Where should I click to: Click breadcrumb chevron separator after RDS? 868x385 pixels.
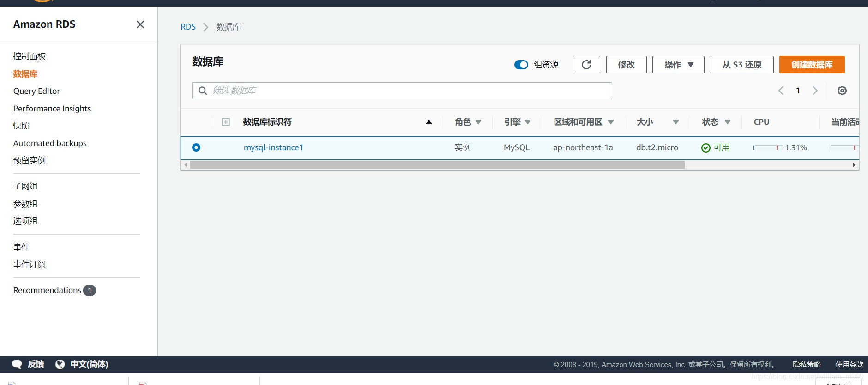[206, 27]
